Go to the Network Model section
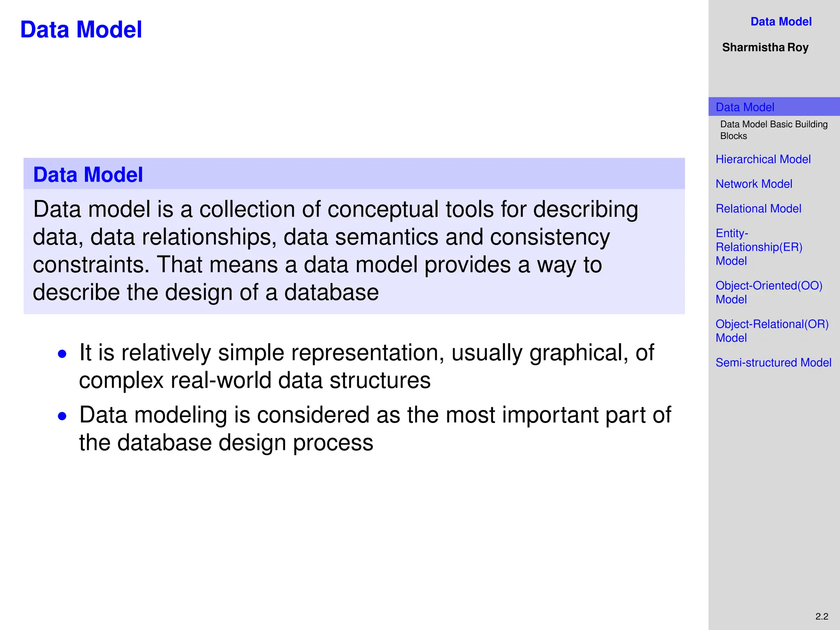The height and width of the screenshot is (630, 840). click(754, 184)
